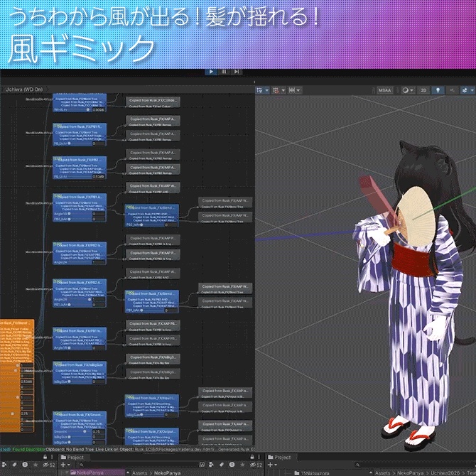Toggle lock icon of left Project panel
476x476 pixels.
point(45,457)
